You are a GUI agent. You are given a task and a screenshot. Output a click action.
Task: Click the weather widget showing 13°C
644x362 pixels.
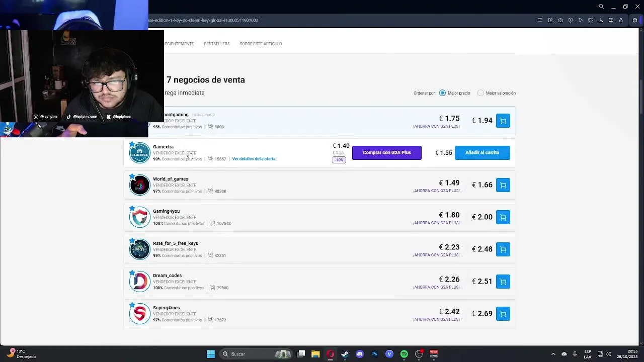pos(21,354)
